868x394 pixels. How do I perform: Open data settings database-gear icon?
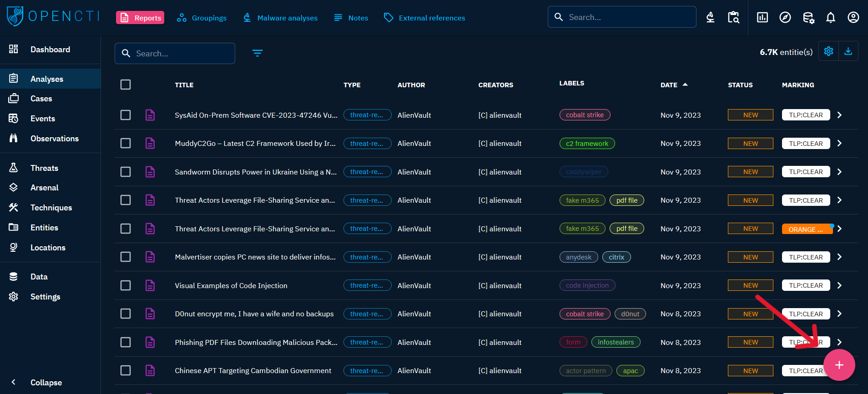[808, 17]
